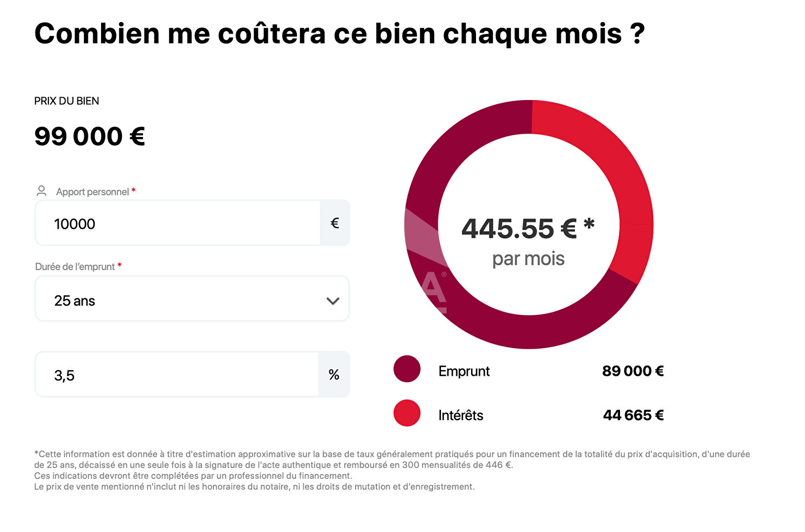This screenshot has width=805, height=532.
Task: Focus the Apport personnel input showing 10000
Action: point(178,223)
